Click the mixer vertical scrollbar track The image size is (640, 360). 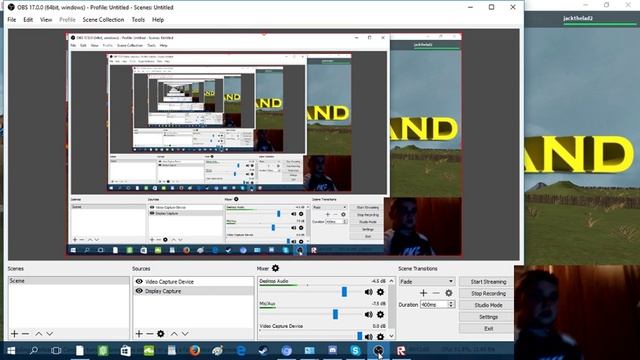(x=391, y=309)
